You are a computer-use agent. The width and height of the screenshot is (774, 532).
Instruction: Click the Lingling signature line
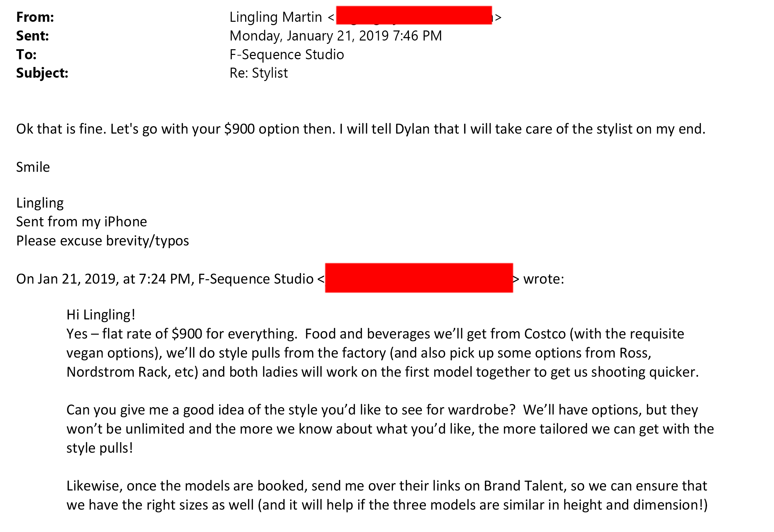pyautogui.click(x=40, y=203)
